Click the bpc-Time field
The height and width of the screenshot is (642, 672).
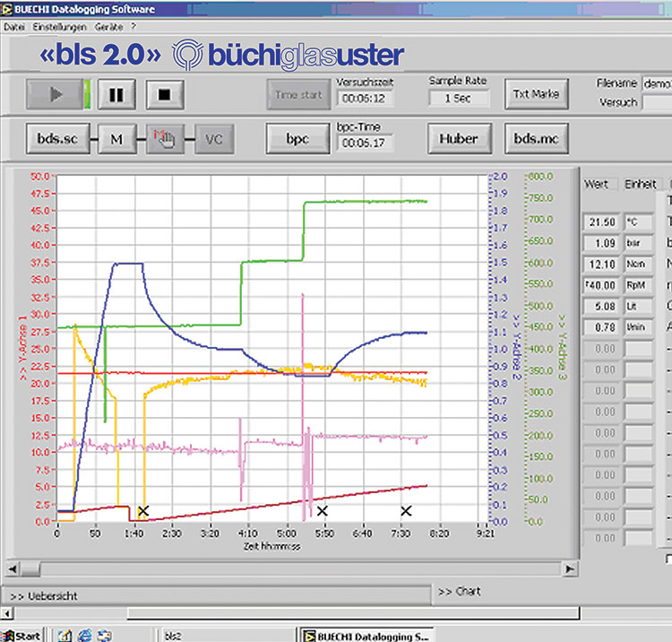click(x=364, y=143)
